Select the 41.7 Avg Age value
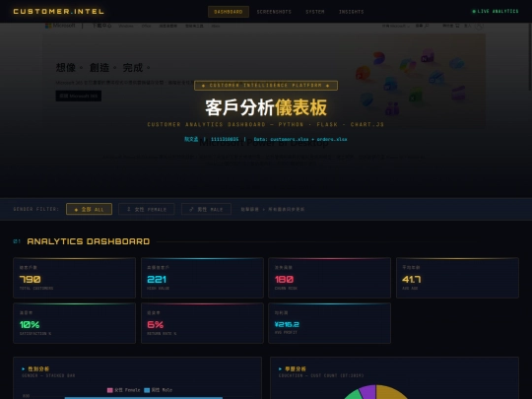The height and width of the screenshot is (399, 532). coord(411,279)
